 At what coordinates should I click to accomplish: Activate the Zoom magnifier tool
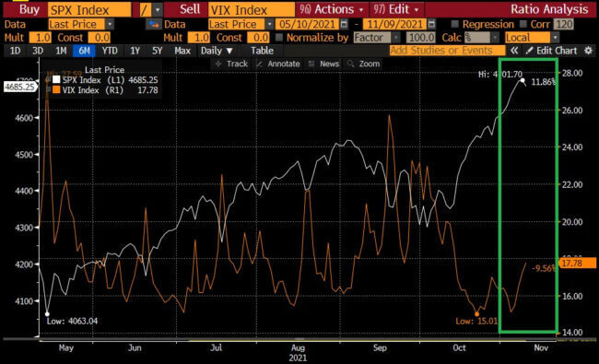(x=363, y=64)
